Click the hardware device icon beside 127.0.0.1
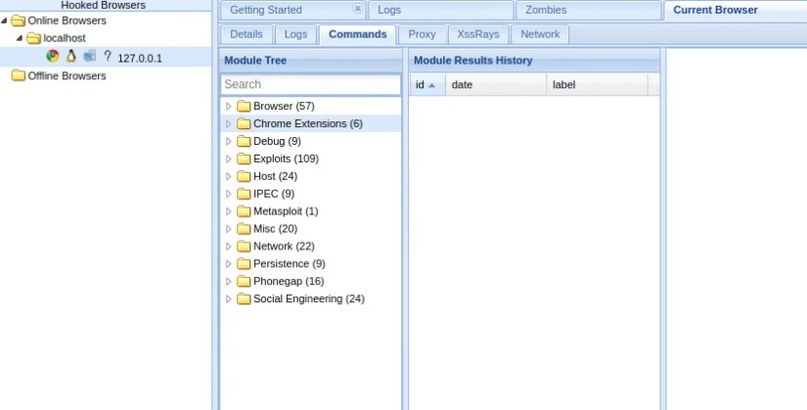 pyautogui.click(x=90, y=56)
